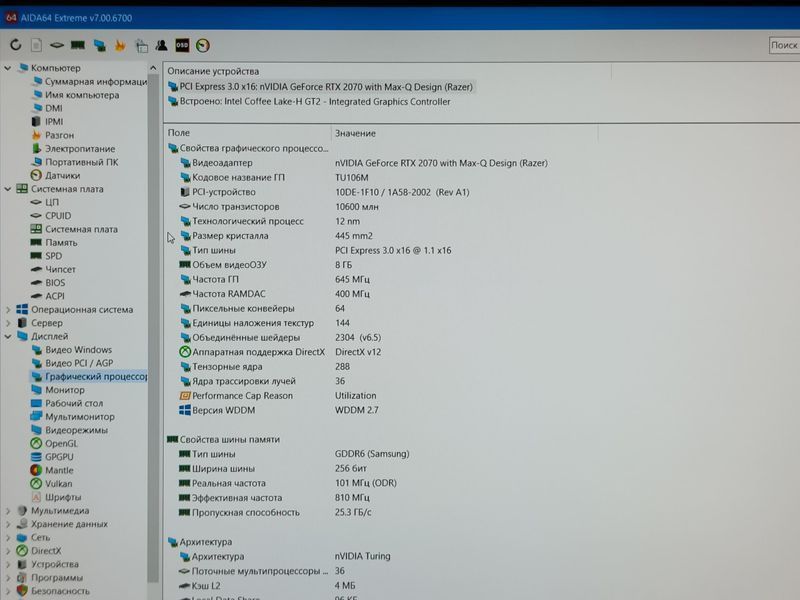Click the monitor diagnostics toolbar icon
Viewport: 800px width, 600px height.
99,45
